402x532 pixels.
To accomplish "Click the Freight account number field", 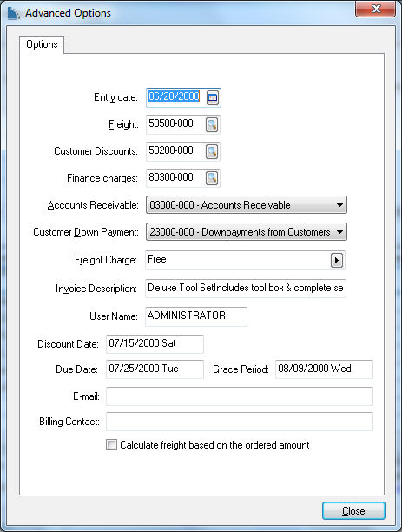I will (x=175, y=124).
